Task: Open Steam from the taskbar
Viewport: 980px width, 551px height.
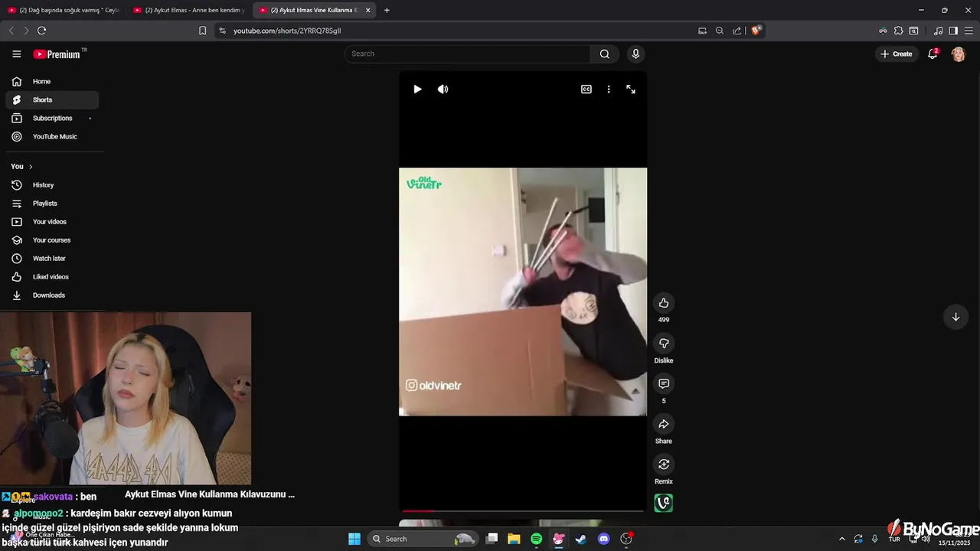Action: coord(581,539)
